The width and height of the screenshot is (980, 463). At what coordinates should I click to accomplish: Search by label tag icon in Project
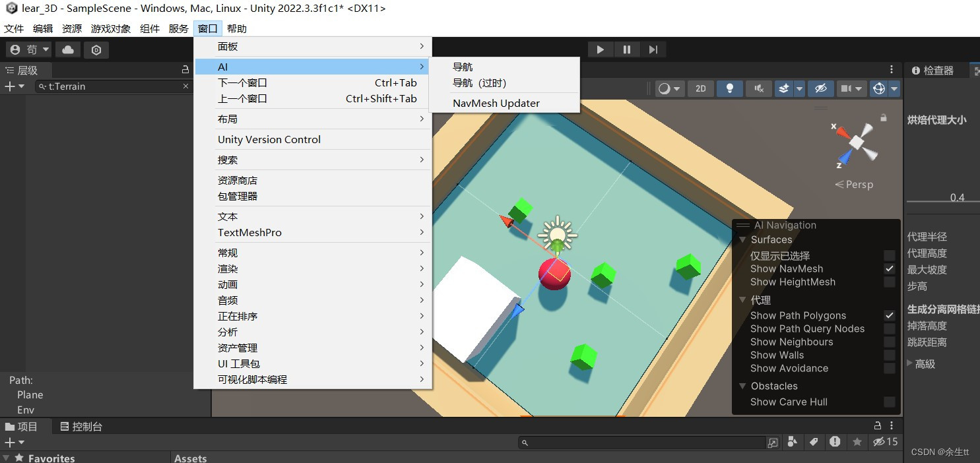pos(814,442)
